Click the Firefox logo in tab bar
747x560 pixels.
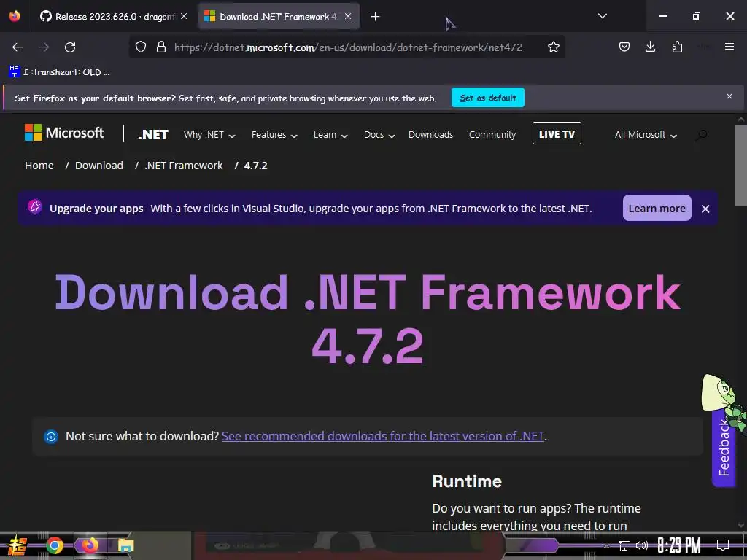pos(15,16)
